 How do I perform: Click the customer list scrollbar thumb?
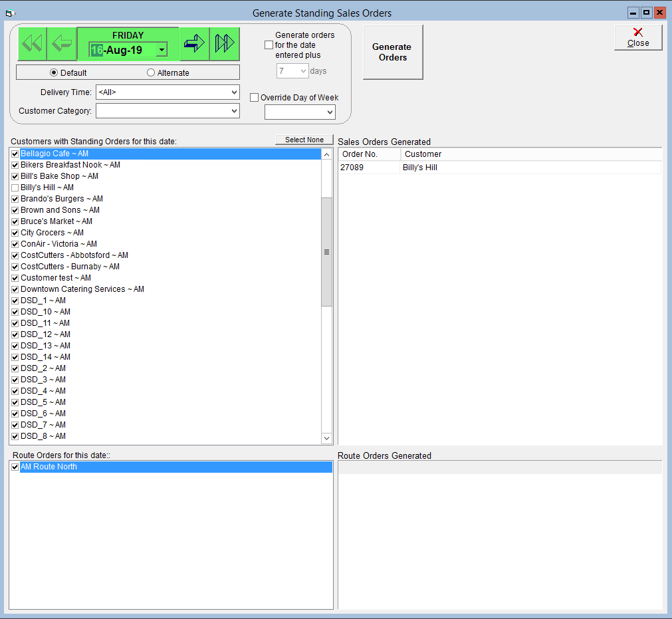pyautogui.click(x=326, y=252)
